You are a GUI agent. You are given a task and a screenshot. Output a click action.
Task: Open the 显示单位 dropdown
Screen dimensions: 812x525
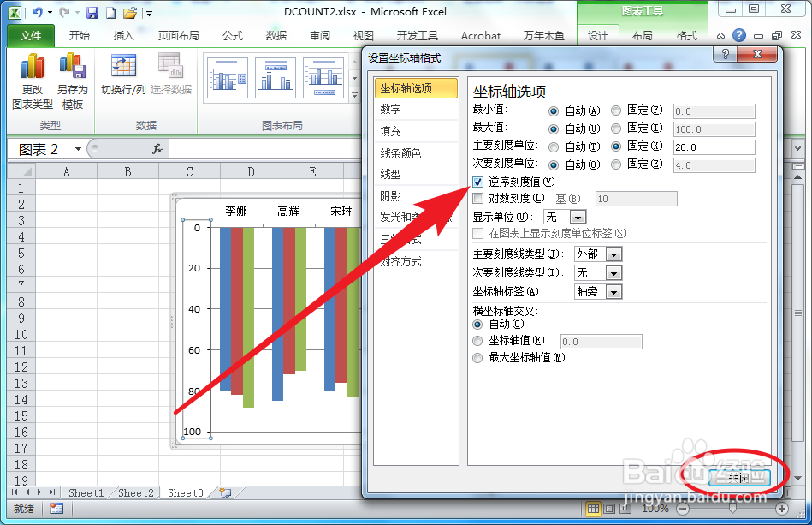pos(576,217)
